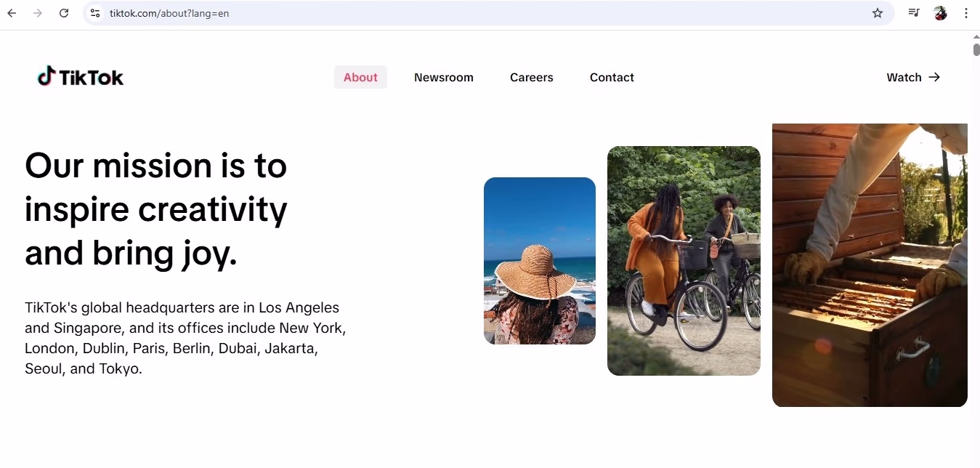
Task: Click the Watch link with arrow
Action: tap(912, 77)
